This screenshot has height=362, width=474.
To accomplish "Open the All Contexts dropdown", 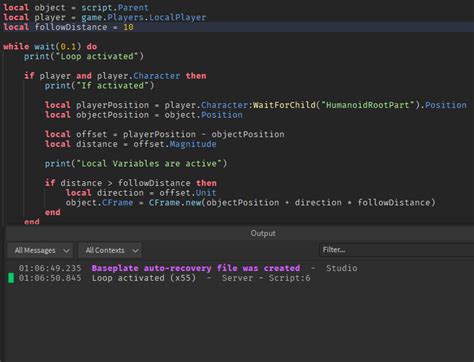I will coord(110,250).
